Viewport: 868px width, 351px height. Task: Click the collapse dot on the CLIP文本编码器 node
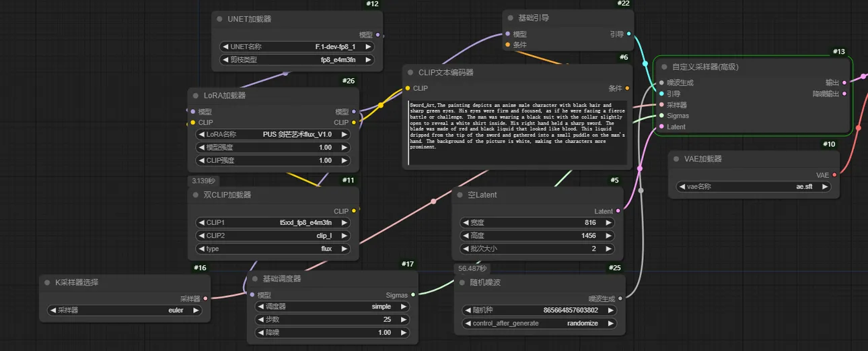[410, 72]
